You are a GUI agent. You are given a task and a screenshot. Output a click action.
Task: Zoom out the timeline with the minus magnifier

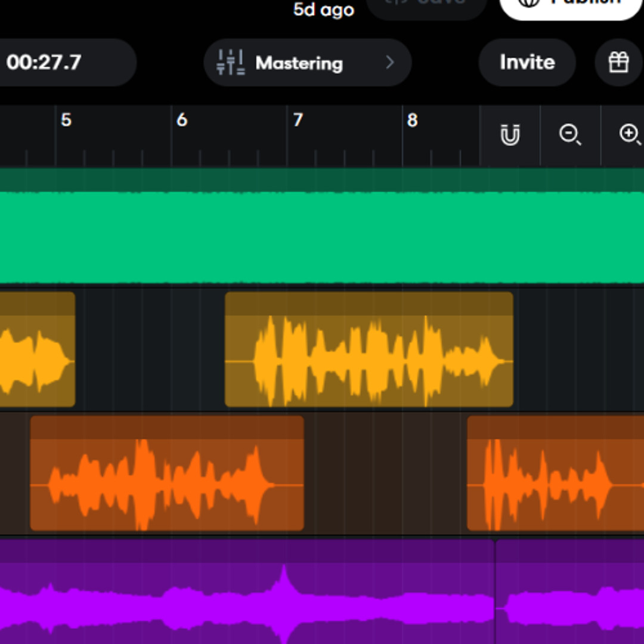[x=569, y=135]
